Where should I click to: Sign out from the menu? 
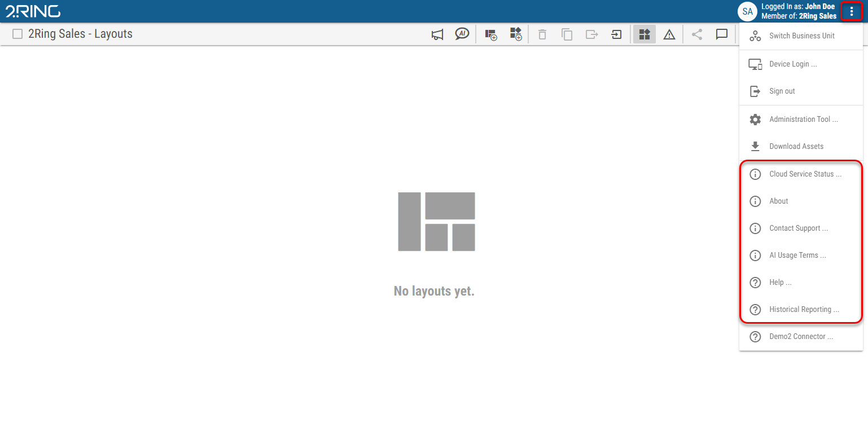coord(782,91)
